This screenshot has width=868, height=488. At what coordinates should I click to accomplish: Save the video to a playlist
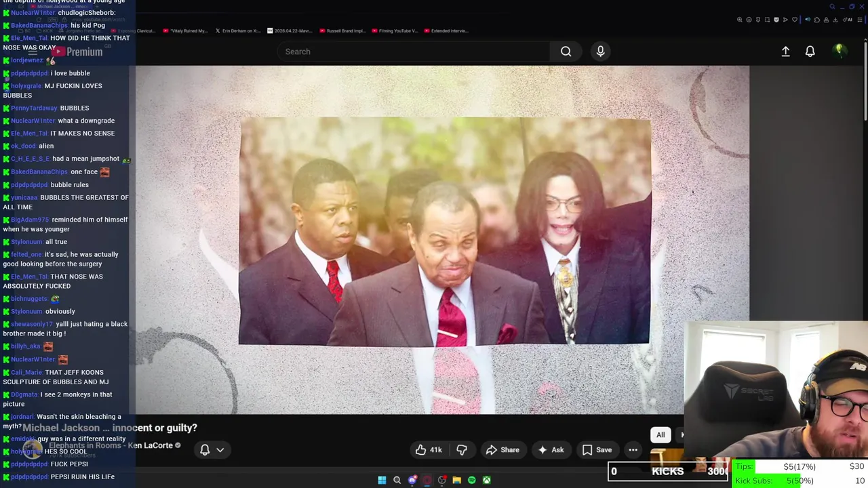pyautogui.click(x=597, y=450)
